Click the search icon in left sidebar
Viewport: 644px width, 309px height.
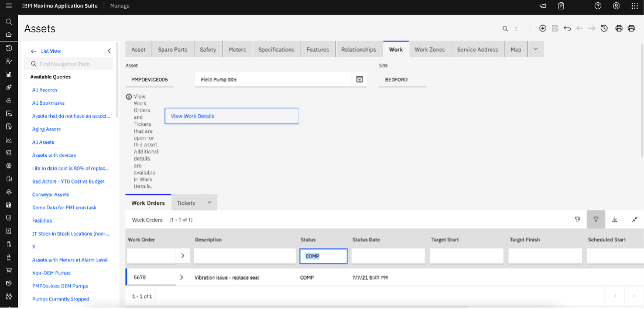tap(9, 22)
